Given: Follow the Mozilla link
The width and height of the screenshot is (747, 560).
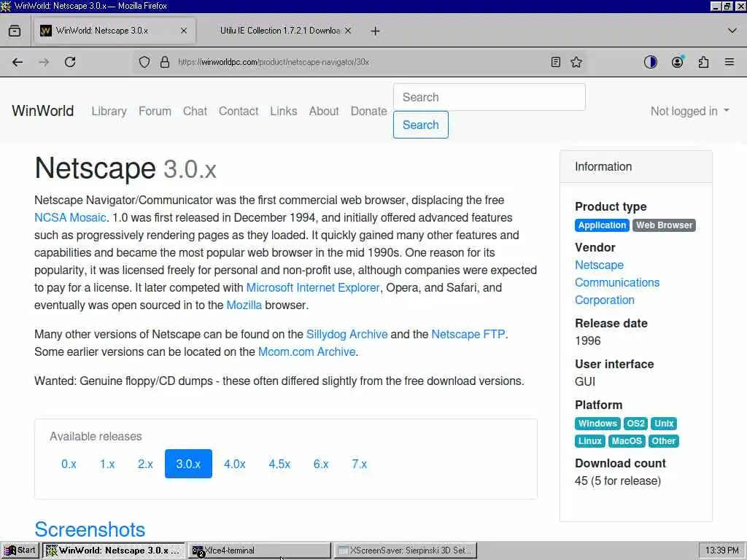Looking at the screenshot, I should 244,306.
